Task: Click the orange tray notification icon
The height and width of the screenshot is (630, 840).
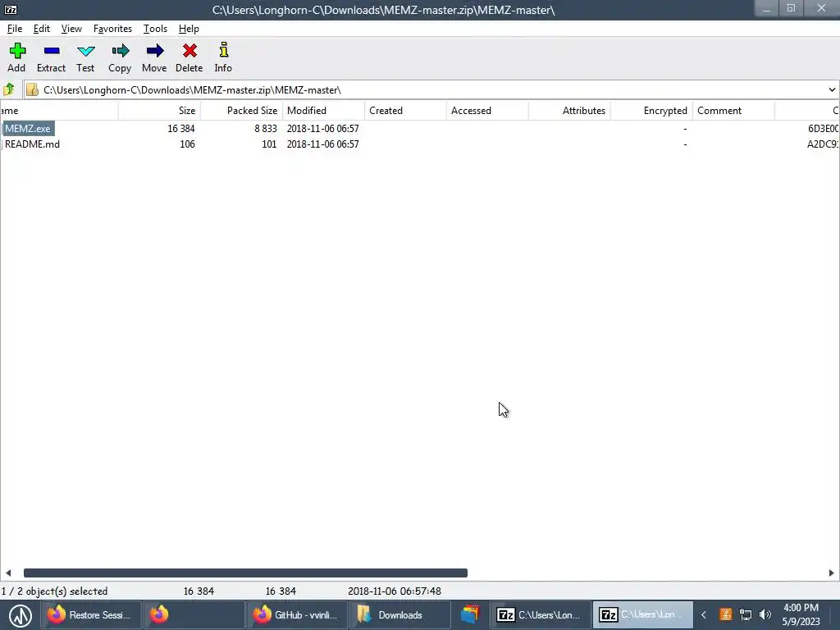Action: click(x=725, y=614)
